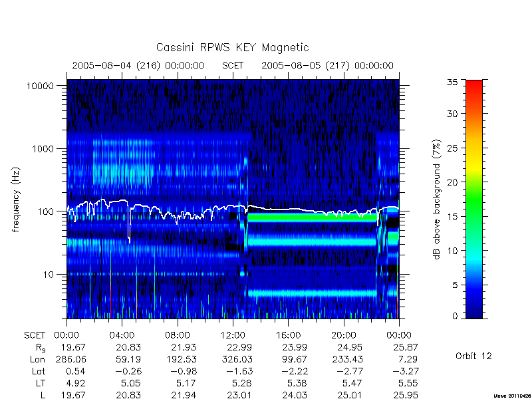Viewport: 532px width, 399px height.
Task: Click the 1000 frequency tick label
Action: click(43, 149)
